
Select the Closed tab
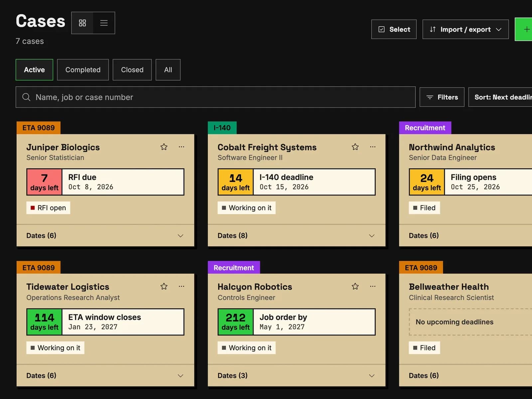point(132,70)
